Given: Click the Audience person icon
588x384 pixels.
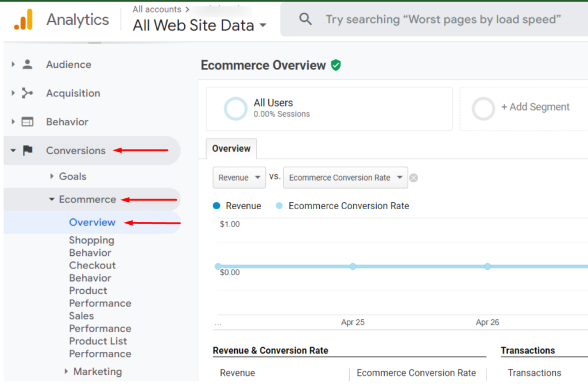Looking at the screenshot, I should click(28, 64).
